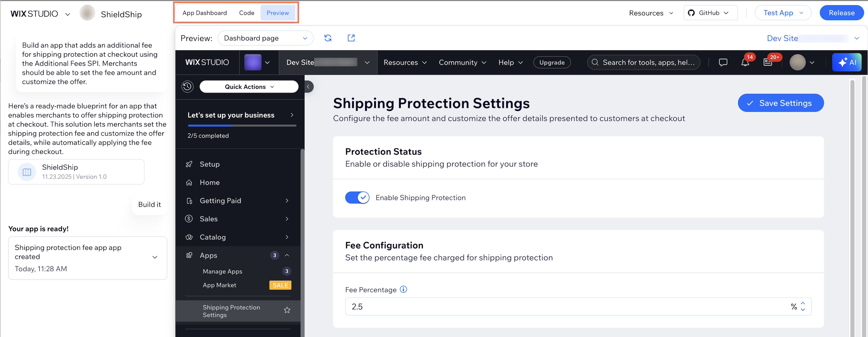Image resolution: width=868 pixels, height=337 pixels.
Task: Switch to the Code tab
Action: coord(246,13)
